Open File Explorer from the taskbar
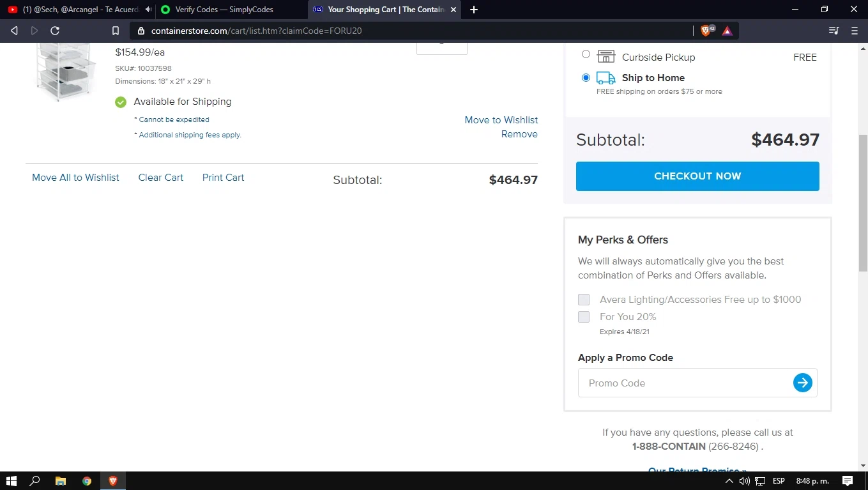This screenshot has height=490, width=868. tap(61, 481)
